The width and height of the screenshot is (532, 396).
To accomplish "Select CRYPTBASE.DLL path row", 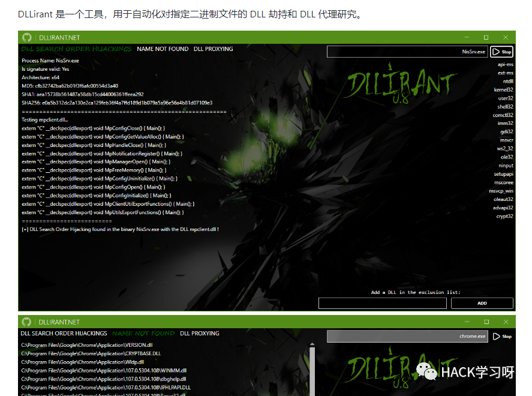I will [91, 353].
